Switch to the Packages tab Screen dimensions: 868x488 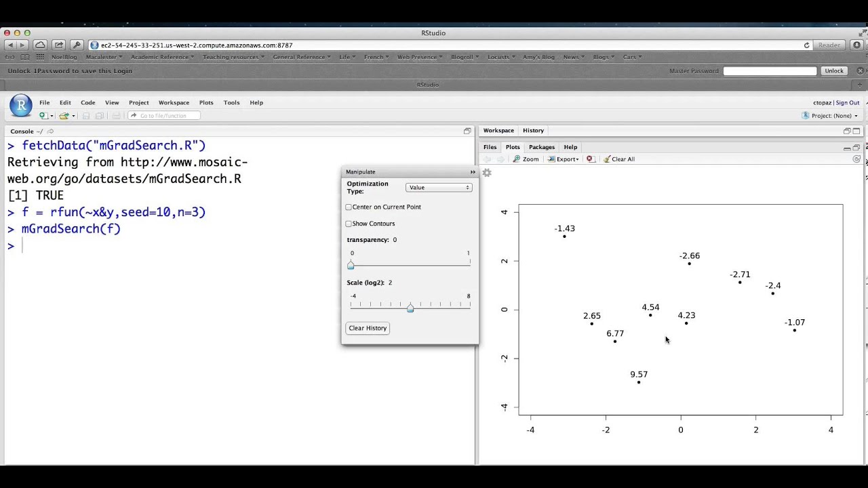tap(542, 147)
